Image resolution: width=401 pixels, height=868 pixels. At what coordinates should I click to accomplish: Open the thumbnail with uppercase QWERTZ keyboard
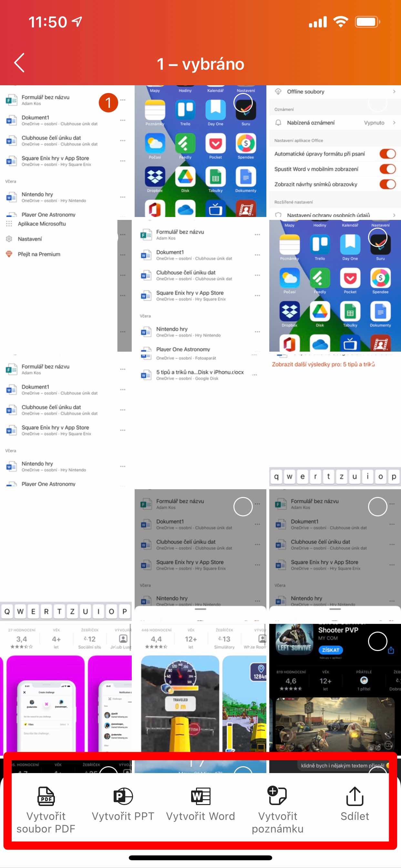(66, 555)
